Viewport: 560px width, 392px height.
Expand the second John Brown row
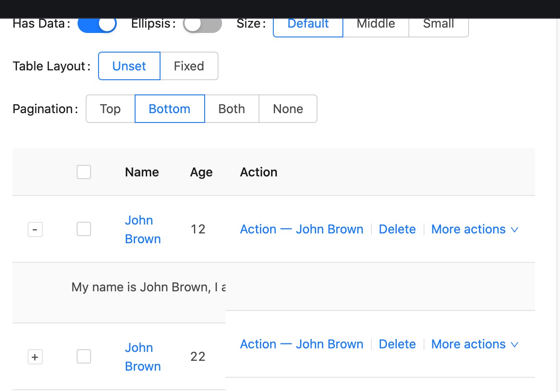(35, 356)
